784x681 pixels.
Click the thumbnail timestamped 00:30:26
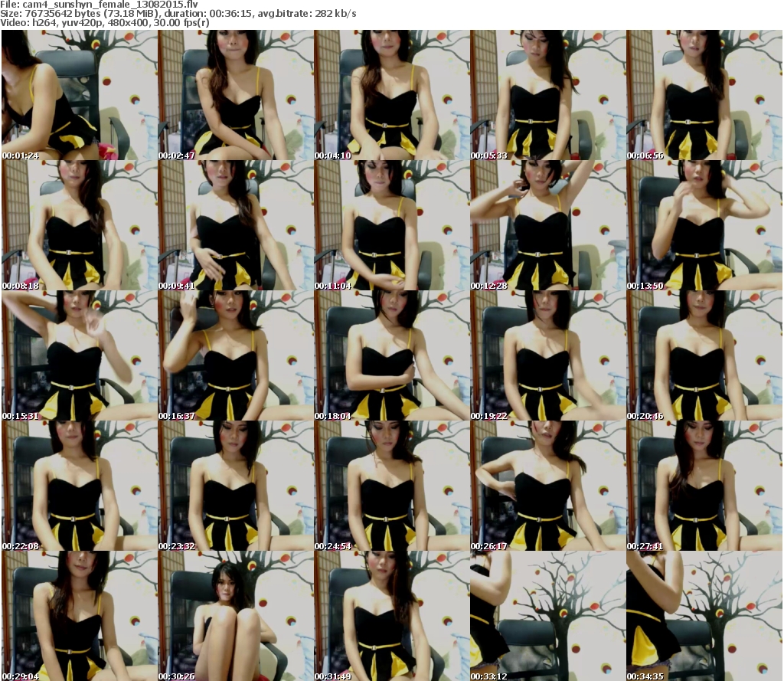click(236, 616)
